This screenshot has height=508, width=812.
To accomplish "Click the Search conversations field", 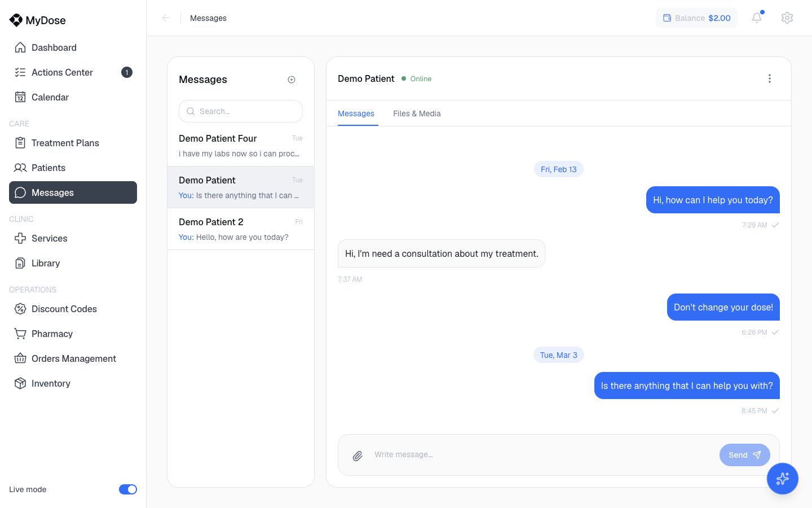I will pos(241,111).
